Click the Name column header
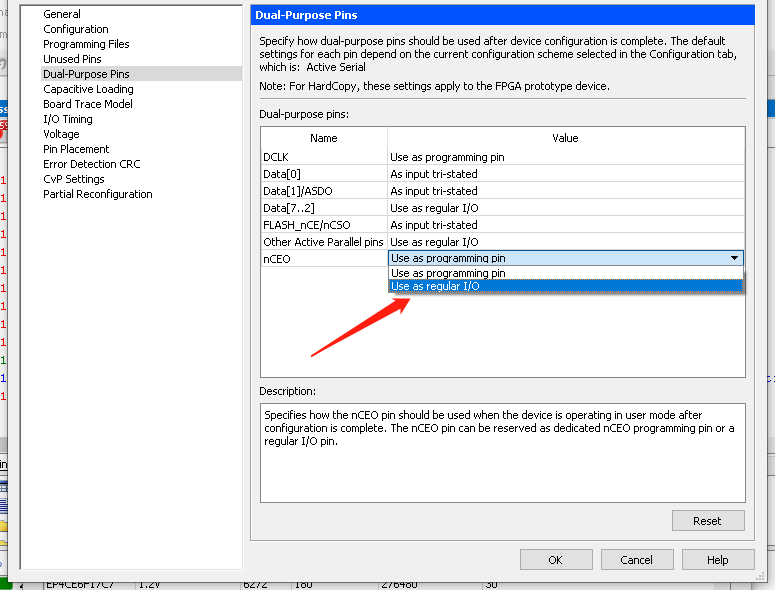Screen dimensions: 775x590 point(324,138)
